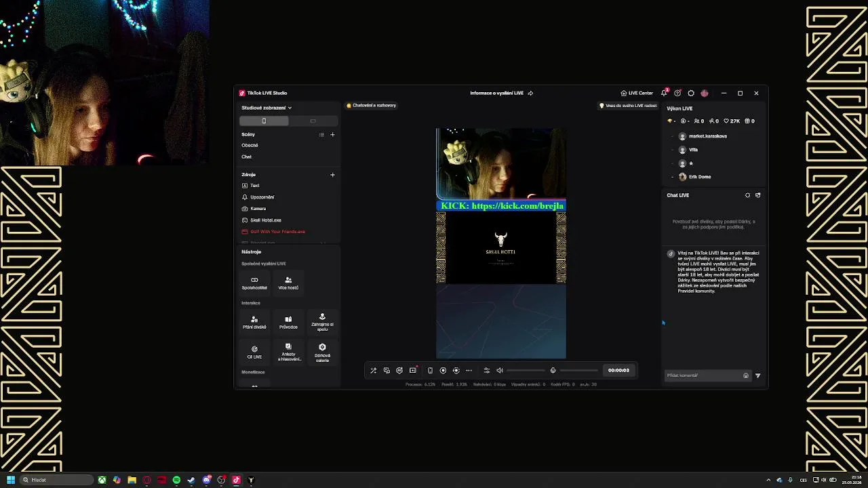The image size is (868, 488).
Task: Mute the microphone
Action: click(x=553, y=371)
